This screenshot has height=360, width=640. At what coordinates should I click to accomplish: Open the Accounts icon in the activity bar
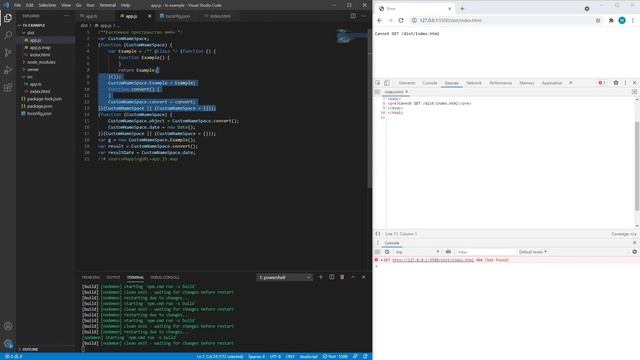[8, 326]
